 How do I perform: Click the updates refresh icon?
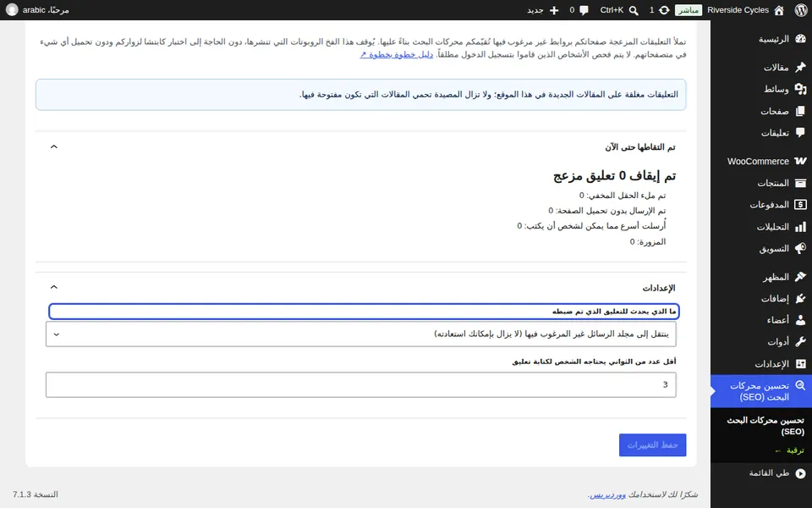tap(665, 10)
